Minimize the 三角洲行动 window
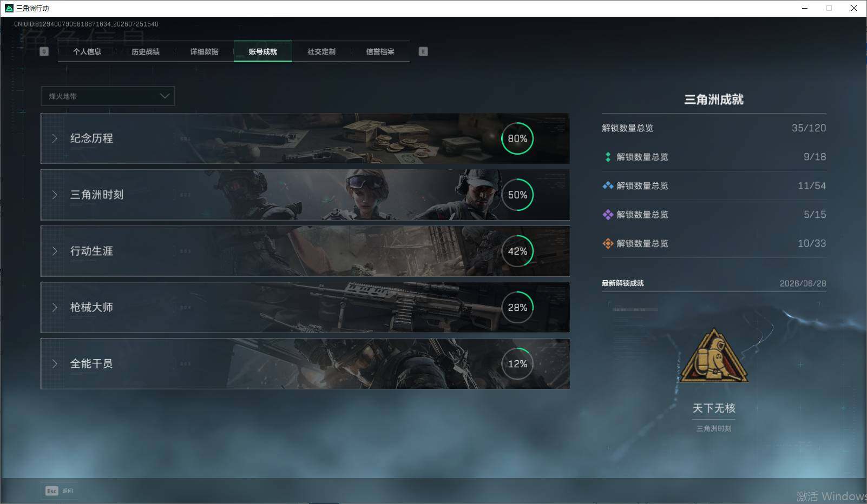 pyautogui.click(x=805, y=8)
